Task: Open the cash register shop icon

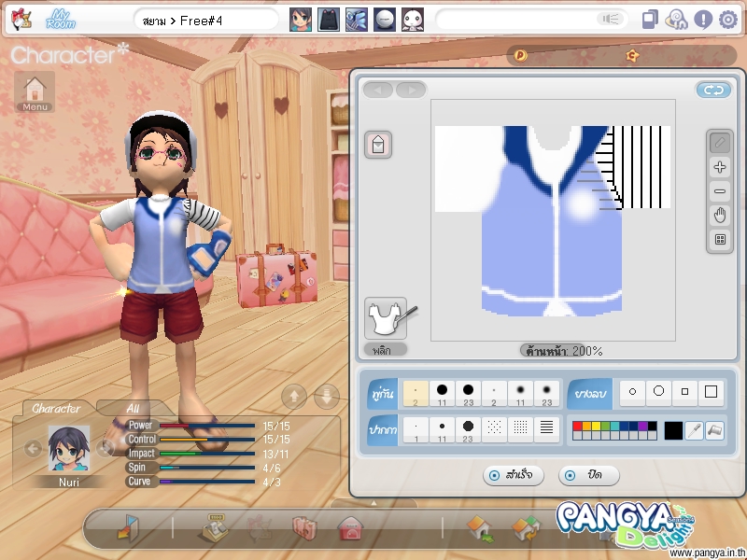Action: (x=214, y=528)
